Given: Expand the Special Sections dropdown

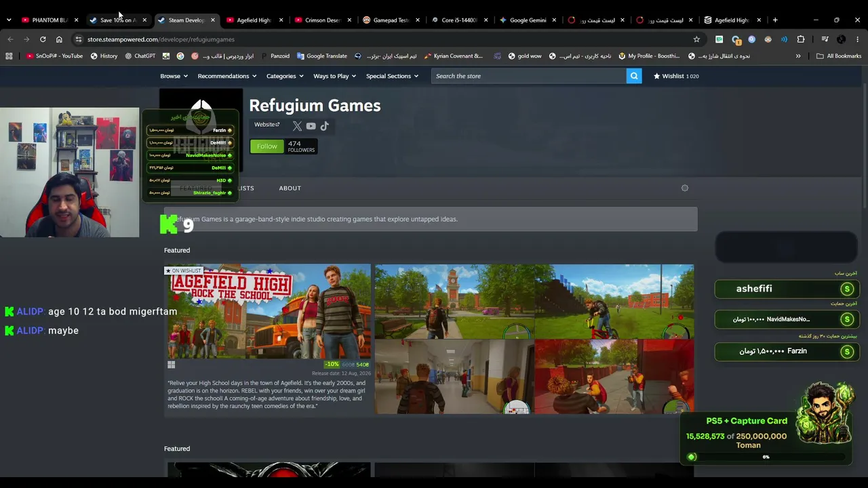Looking at the screenshot, I should (392, 76).
